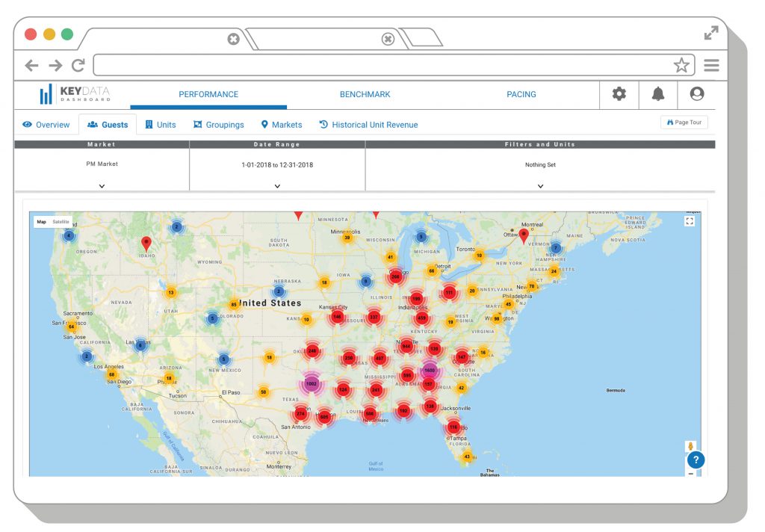Click the blue help question mark icon
The width and height of the screenshot is (765, 532).
click(696, 460)
